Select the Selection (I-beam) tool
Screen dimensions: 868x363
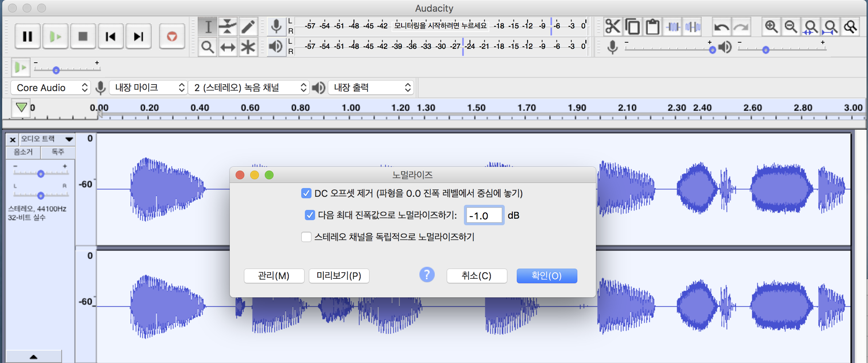click(208, 26)
